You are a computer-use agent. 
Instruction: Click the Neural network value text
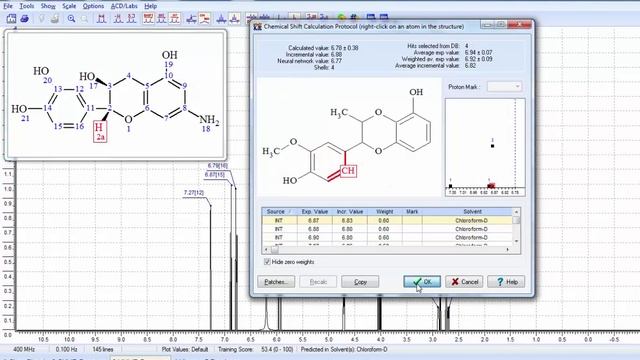[x=310, y=61]
